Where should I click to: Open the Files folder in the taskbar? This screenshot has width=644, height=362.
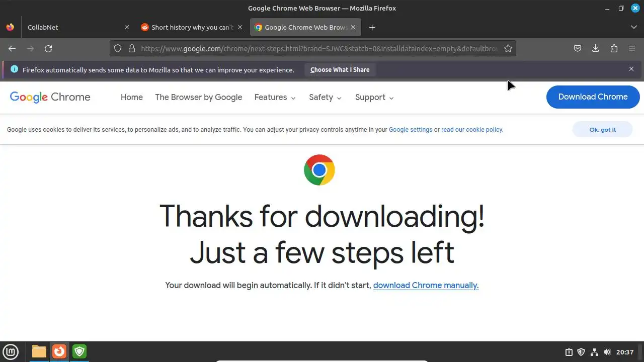point(39,351)
